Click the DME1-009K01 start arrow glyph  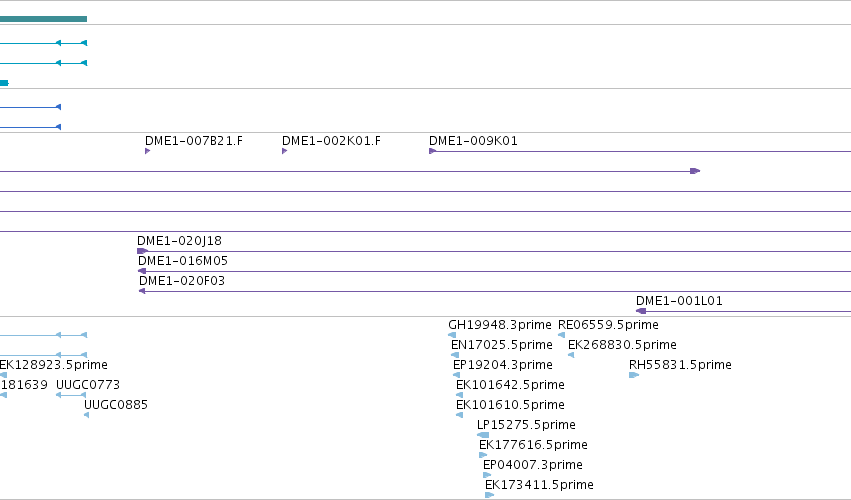[433, 151]
